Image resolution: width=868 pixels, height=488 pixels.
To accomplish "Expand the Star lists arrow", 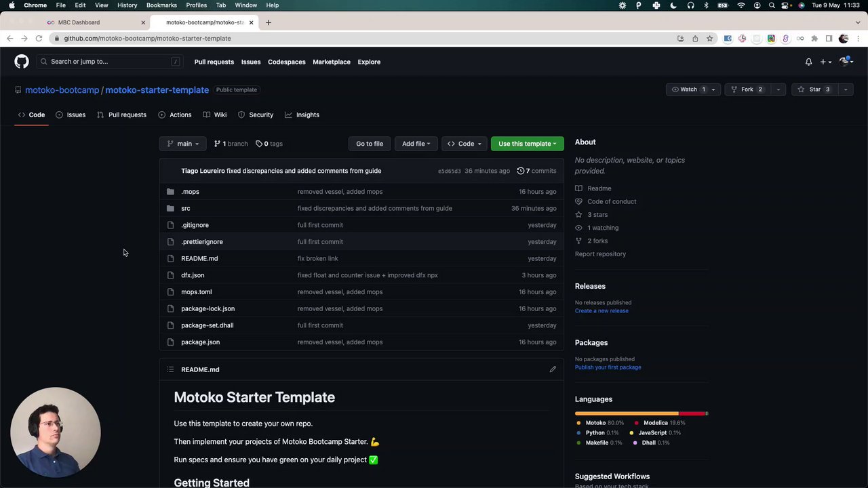I will 845,89.
